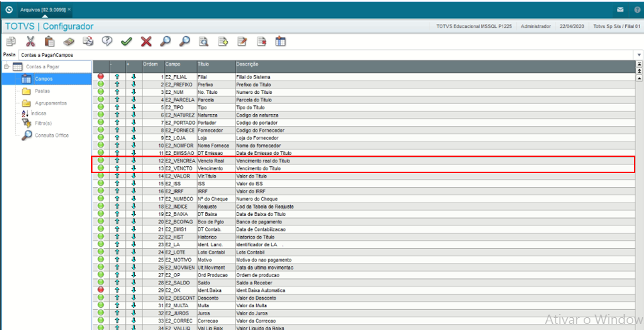Select the E2_NUMBCO field cell

tap(180, 199)
